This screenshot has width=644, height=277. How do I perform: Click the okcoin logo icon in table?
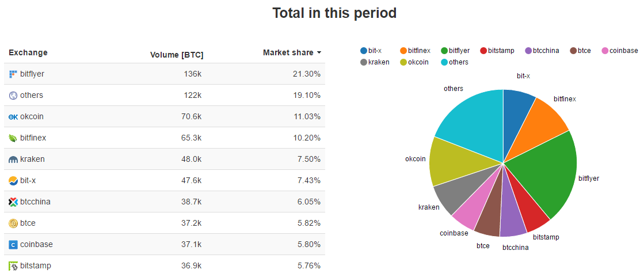tap(13, 117)
